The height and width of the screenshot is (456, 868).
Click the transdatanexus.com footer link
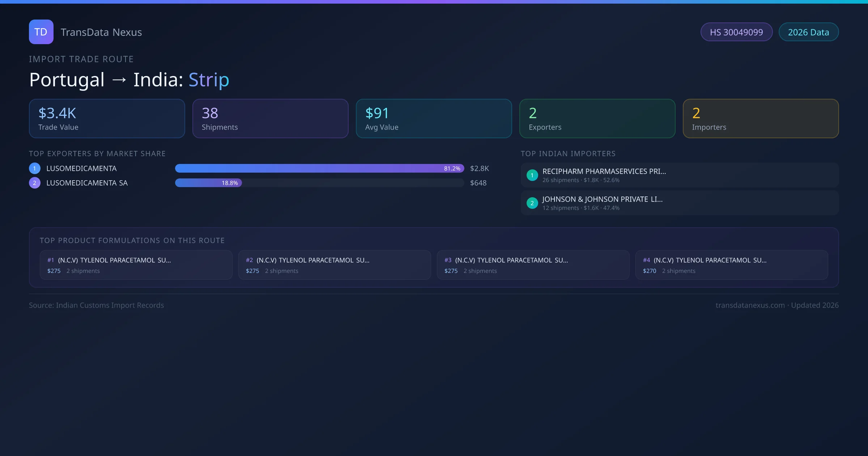click(x=750, y=305)
